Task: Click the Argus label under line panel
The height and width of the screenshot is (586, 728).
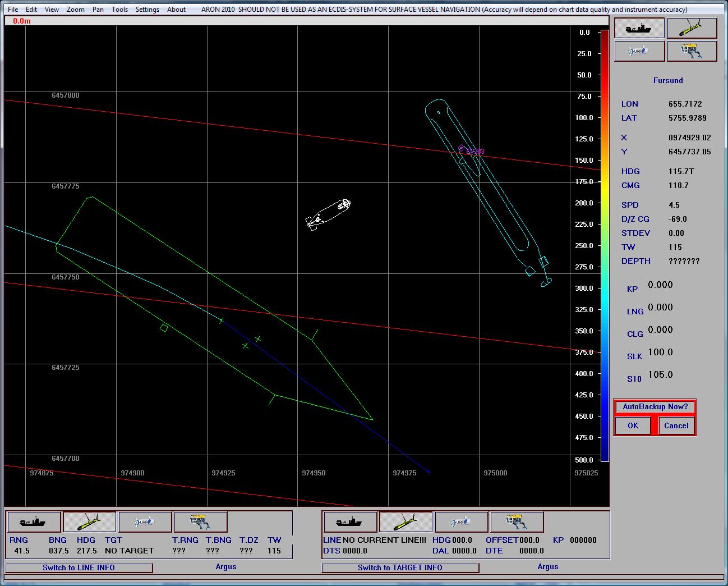Action: pyautogui.click(x=548, y=567)
